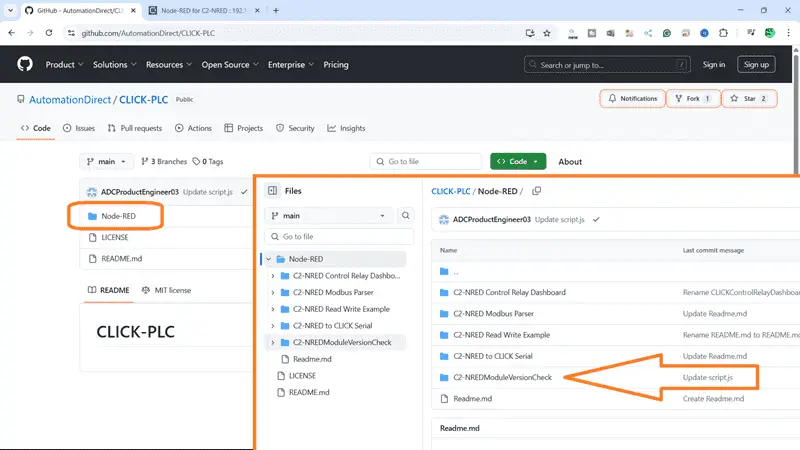Click the Search or jump to field
800x450 pixels.
(x=607, y=64)
